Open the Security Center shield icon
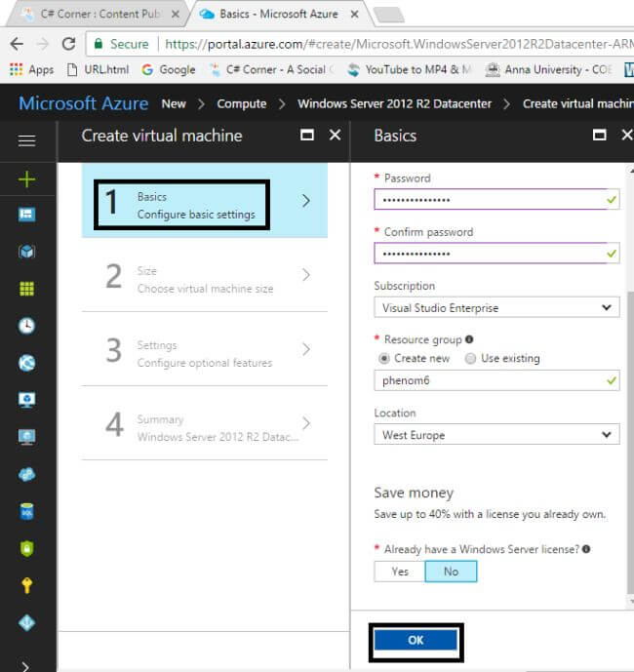The image size is (634, 672). 26,548
